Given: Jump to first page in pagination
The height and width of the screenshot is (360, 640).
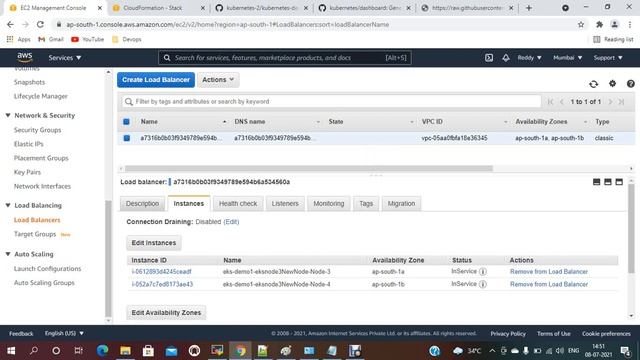Looking at the screenshot, I should tap(550, 102).
